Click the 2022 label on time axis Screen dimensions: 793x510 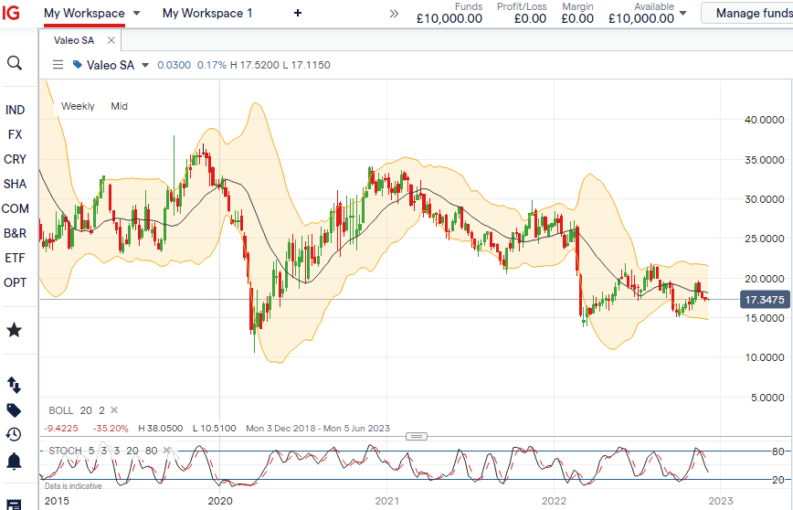point(554,501)
